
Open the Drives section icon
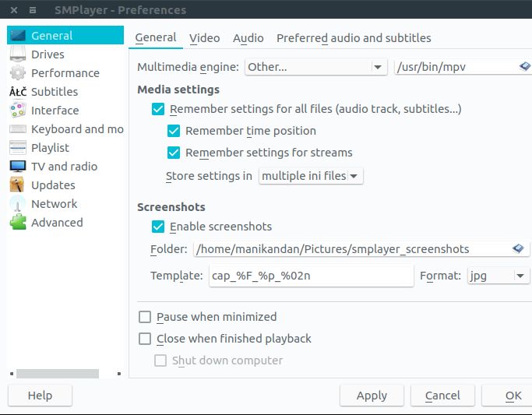(x=18, y=54)
